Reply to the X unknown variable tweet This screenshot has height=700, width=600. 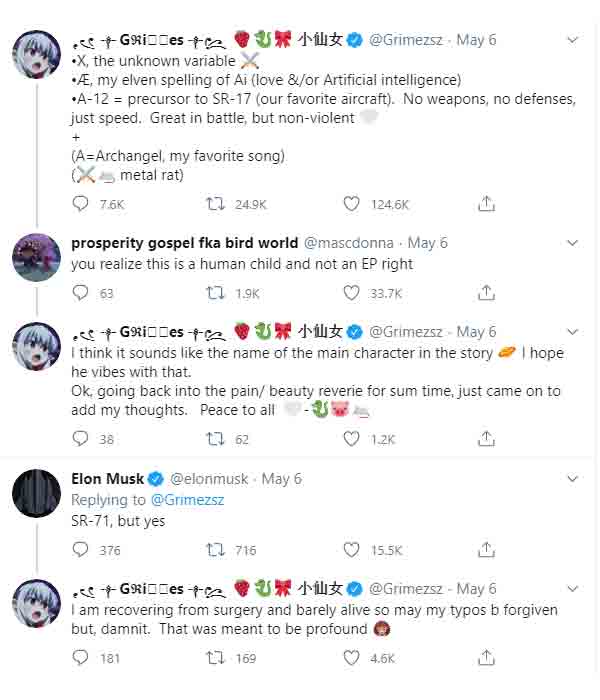pyautogui.click(x=80, y=204)
